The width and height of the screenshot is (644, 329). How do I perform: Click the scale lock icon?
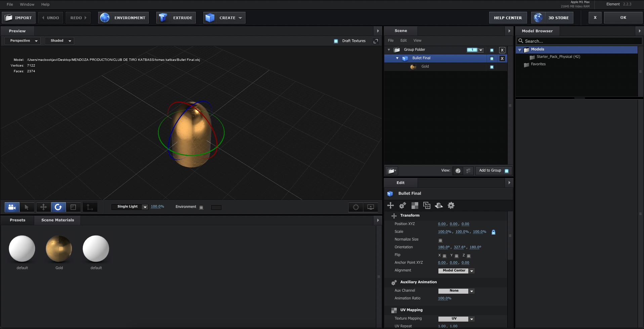coord(493,232)
